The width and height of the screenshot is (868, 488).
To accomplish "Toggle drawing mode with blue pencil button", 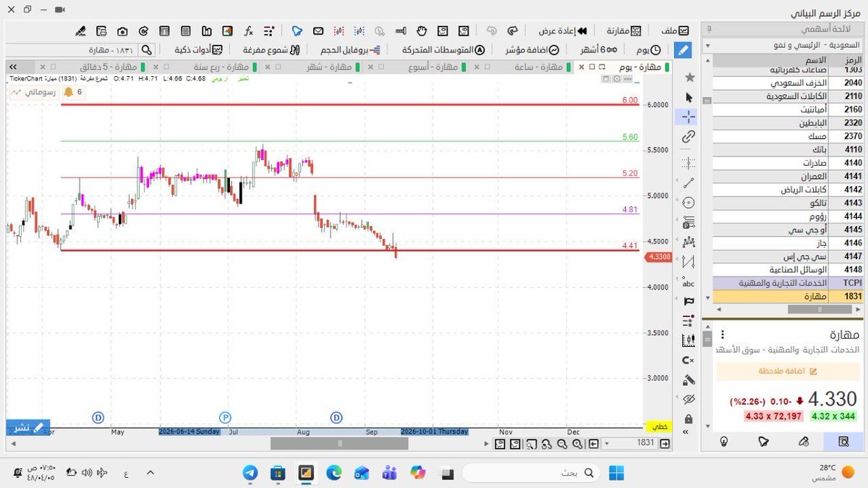I will 682,49.
